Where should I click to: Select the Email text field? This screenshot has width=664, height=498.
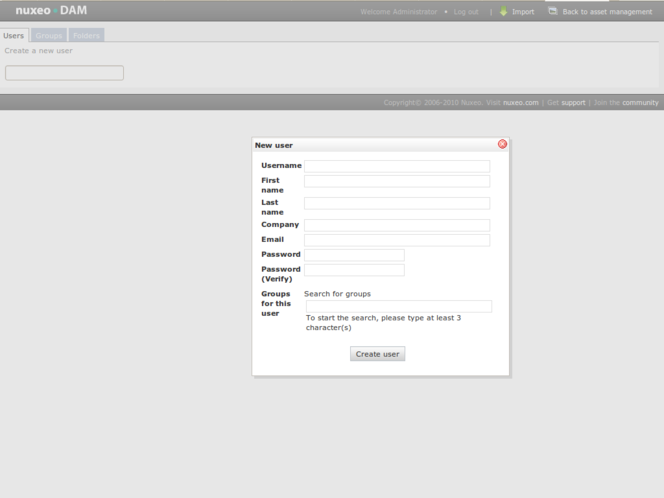point(397,240)
